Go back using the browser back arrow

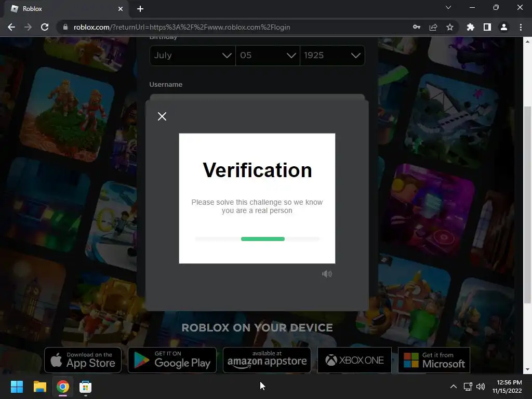[x=11, y=27]
